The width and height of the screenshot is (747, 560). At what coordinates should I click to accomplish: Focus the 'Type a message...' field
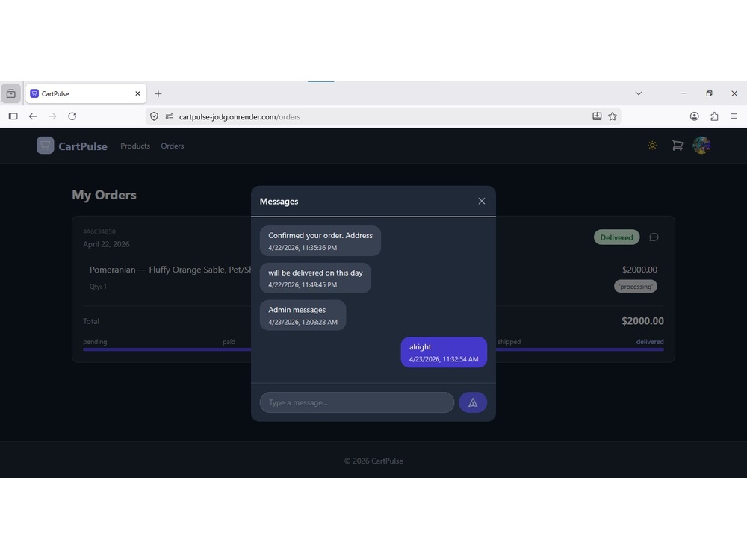(357, 402)
